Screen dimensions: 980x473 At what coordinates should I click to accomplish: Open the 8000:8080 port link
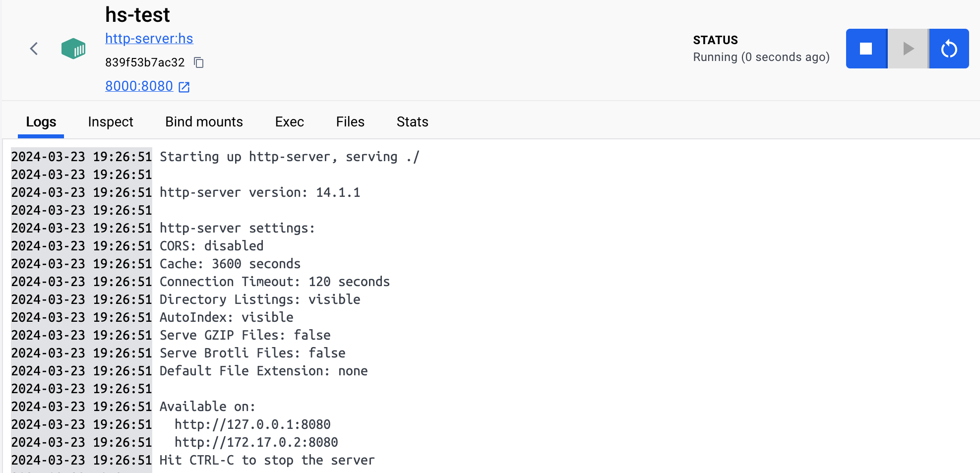139,86
